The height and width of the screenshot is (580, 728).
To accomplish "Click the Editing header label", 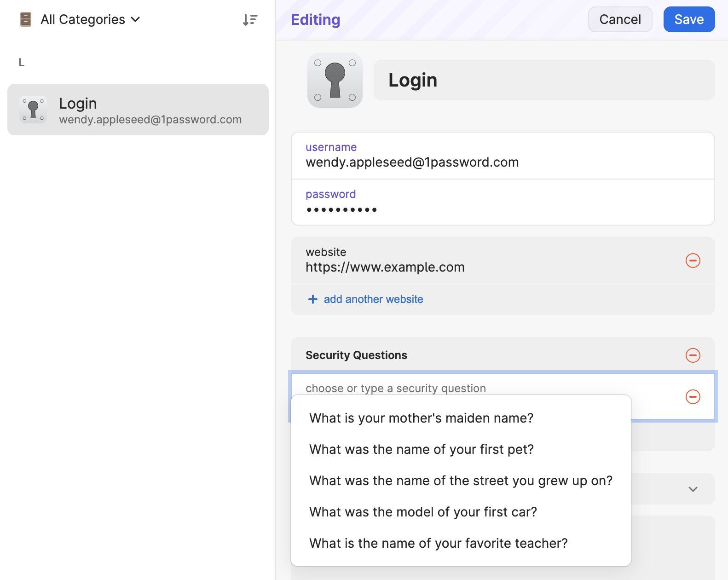I will click(x=316, y=20).
